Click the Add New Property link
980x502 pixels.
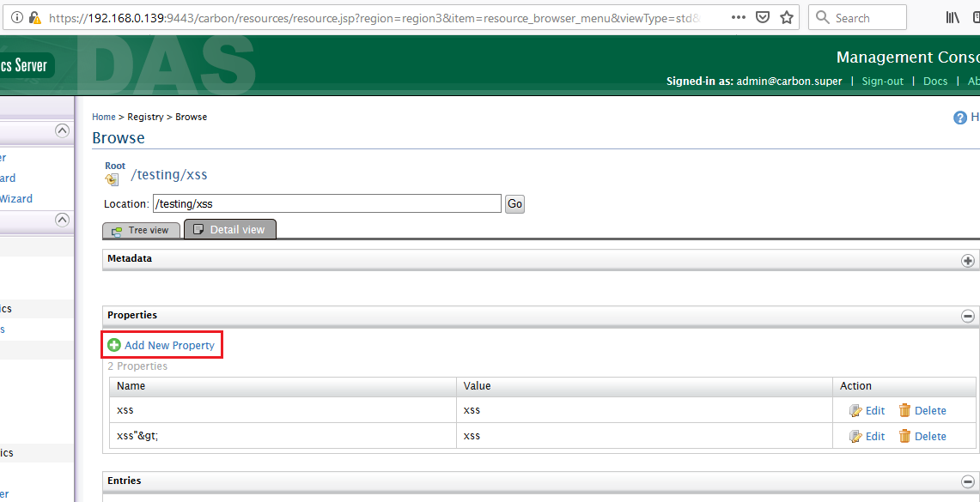[169, 345]
